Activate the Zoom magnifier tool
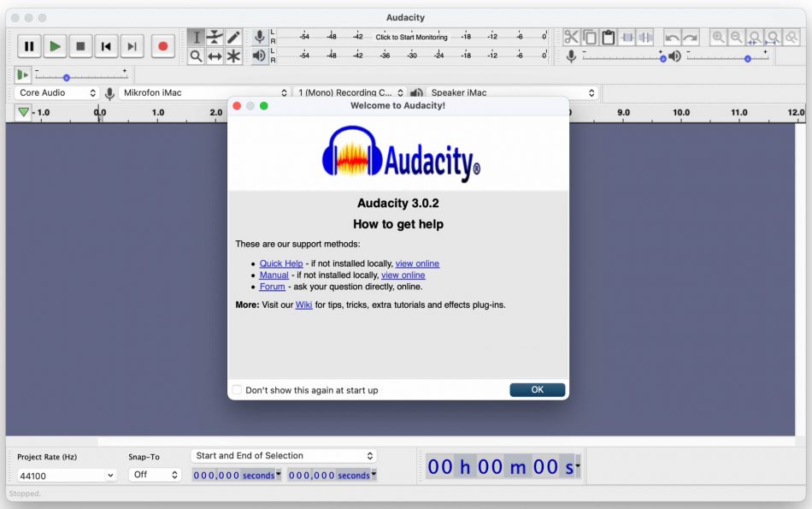 click(x=197, y=56)
